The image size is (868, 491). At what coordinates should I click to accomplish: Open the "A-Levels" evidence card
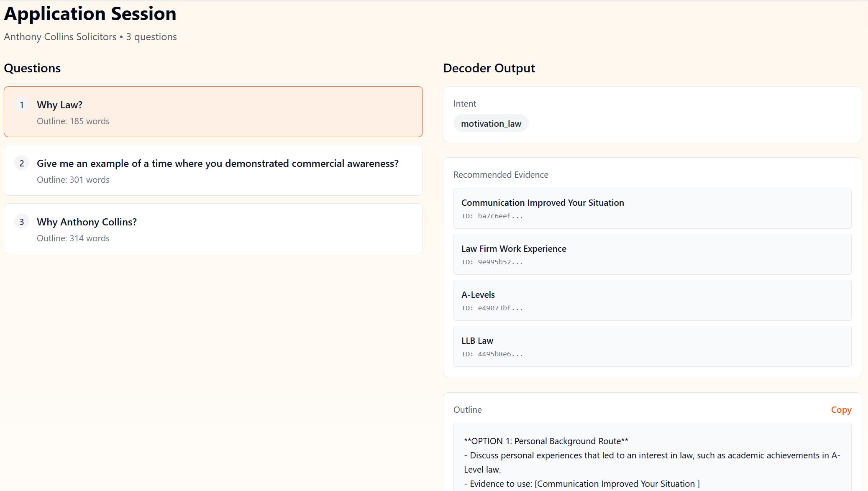click(x=652, y=300)
